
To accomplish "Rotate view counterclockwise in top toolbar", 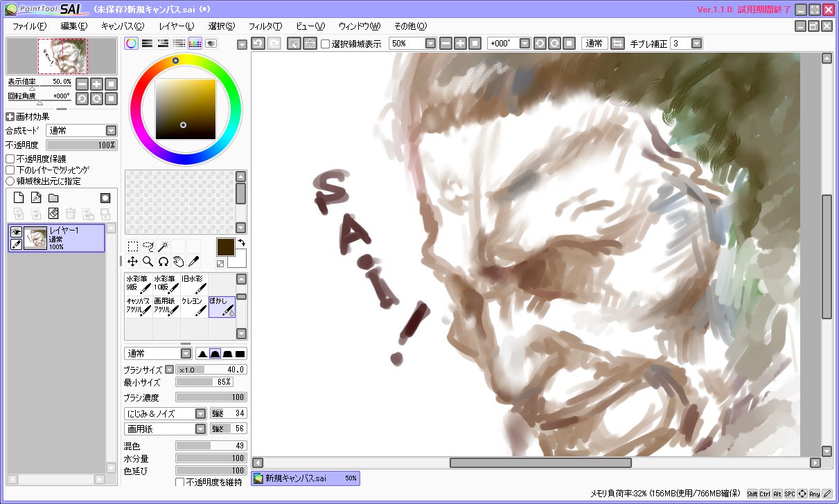I will [x=540, y=43].
